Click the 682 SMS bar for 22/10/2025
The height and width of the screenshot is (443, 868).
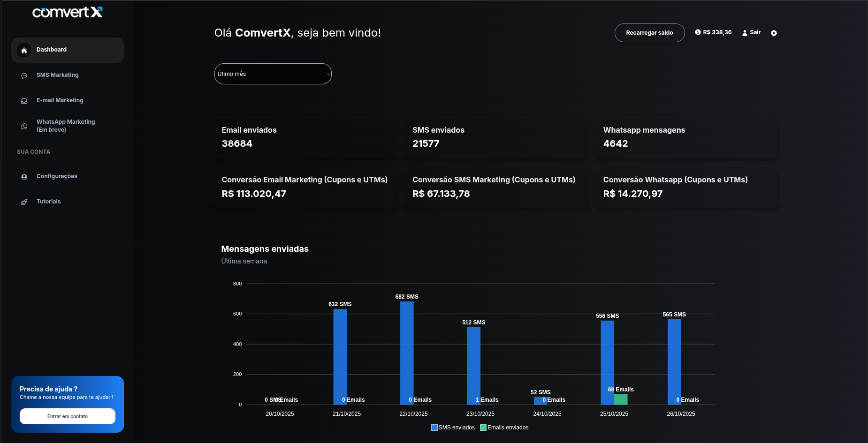[x=407, y=353]
